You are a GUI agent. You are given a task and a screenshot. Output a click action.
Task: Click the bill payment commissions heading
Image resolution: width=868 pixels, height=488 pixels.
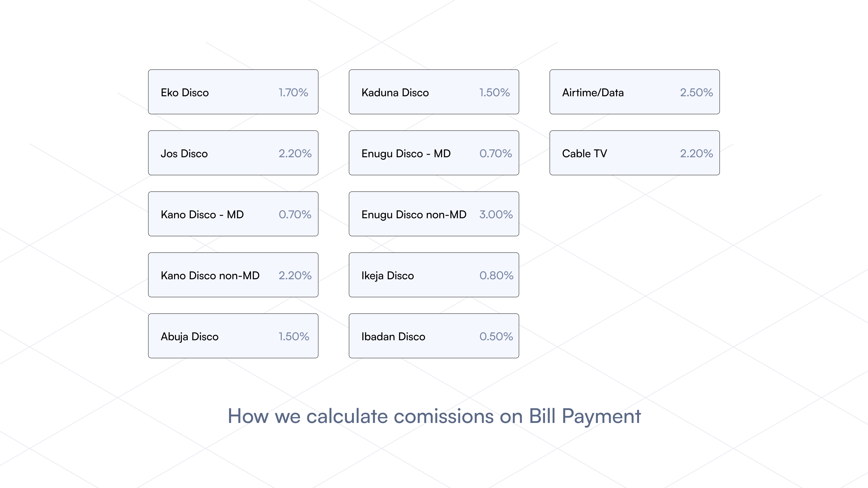[x=434, y=416]
